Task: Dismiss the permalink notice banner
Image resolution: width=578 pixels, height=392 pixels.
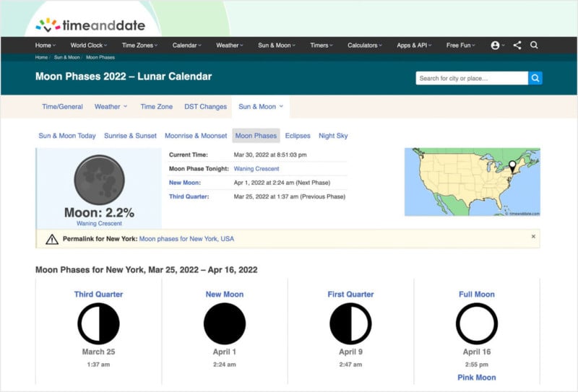Action: (x=533, y=237)
